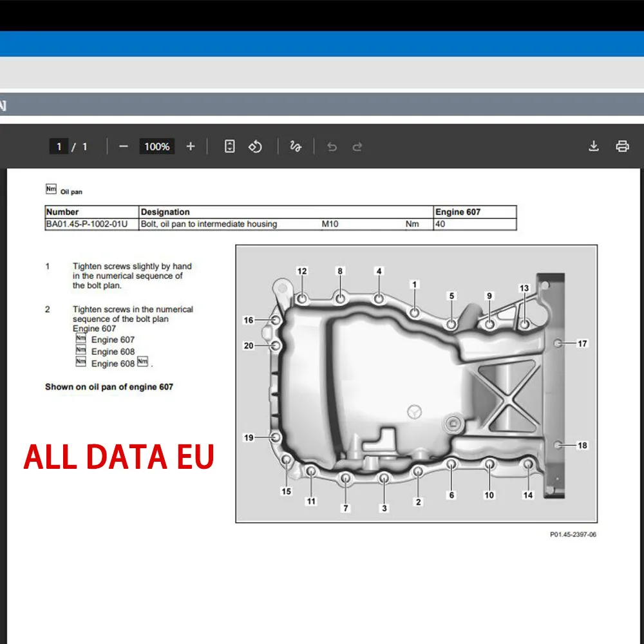Click bolt label 18 in diagram
644x644 pixels.
pyautogui.click(x=582, y=446)
